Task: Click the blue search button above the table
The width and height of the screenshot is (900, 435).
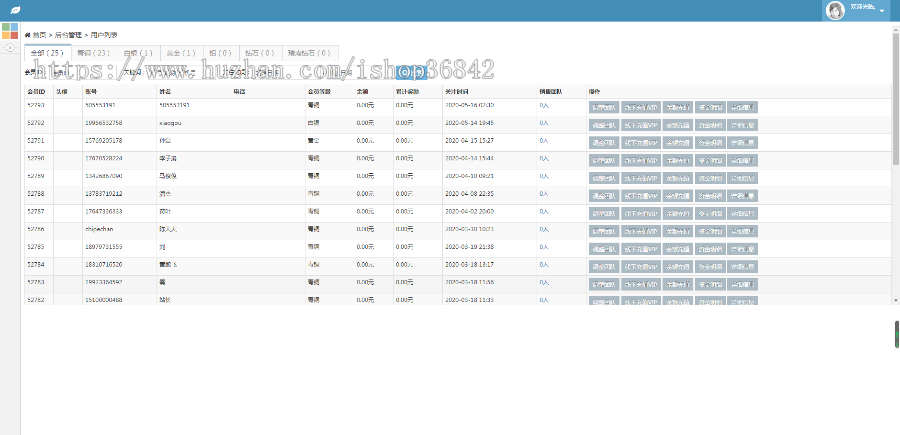Action: click(410, 72)
